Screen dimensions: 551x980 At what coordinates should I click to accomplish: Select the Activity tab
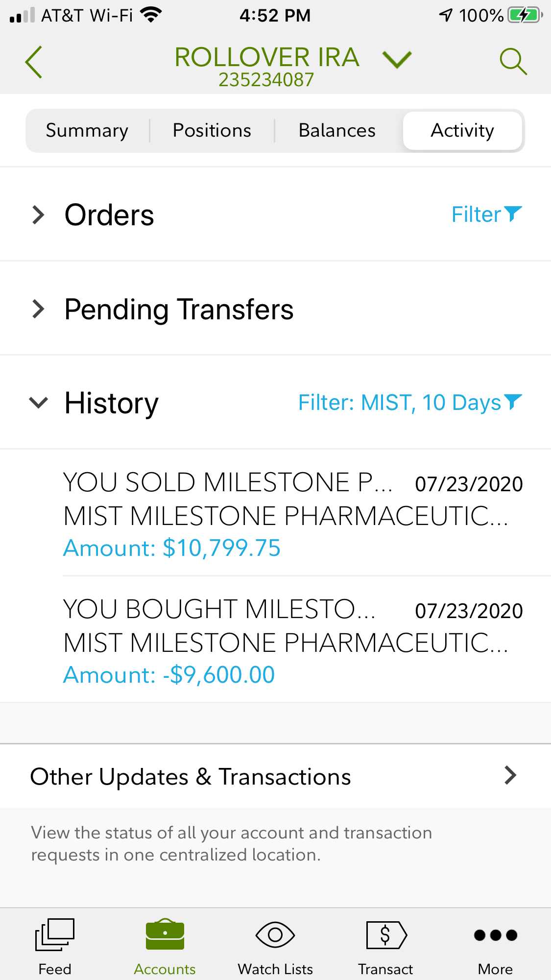(x=462, y=131)
